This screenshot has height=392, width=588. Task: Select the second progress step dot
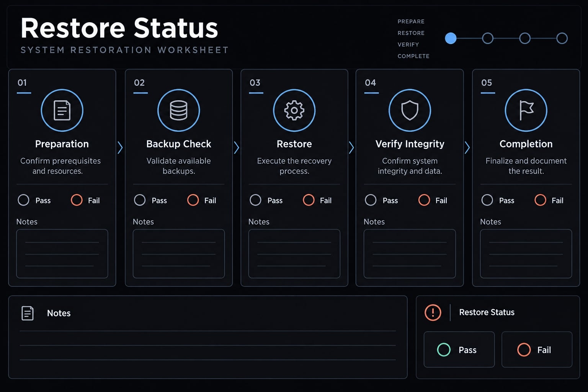pyautogui.click(x=488, y=38)
